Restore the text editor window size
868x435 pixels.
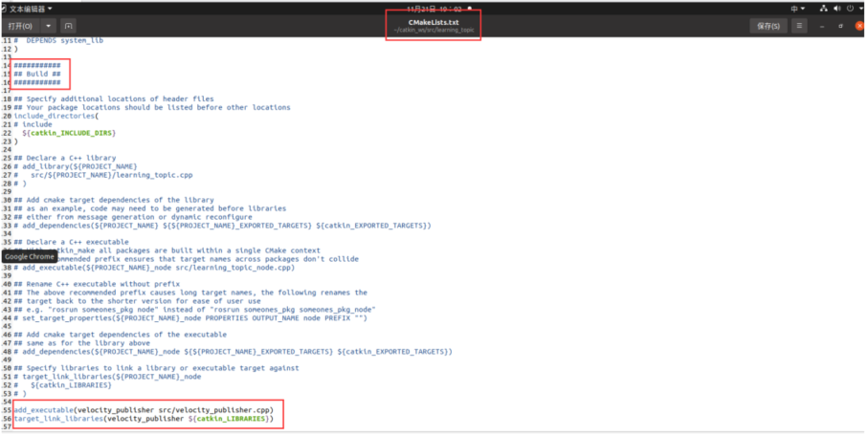pos(840,26)
